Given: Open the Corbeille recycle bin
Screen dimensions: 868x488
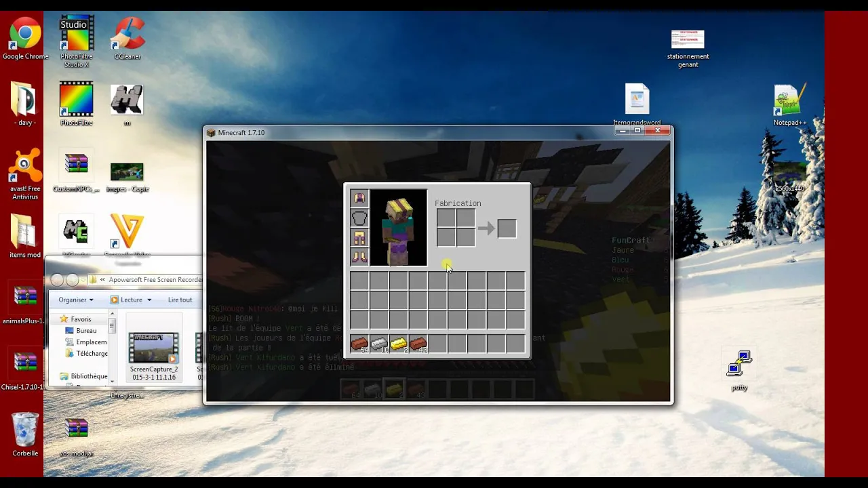Looking at the screenshot, I should [x=25, y=434].
